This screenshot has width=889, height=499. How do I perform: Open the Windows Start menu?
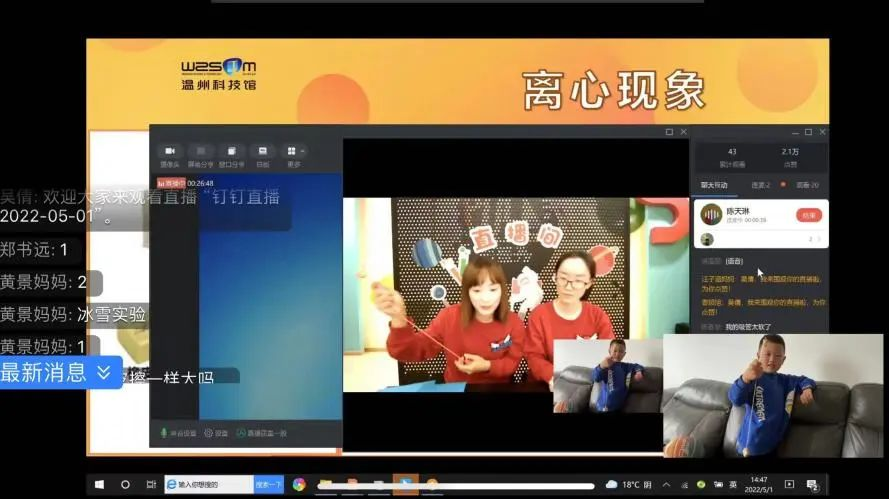pos(99,484)
